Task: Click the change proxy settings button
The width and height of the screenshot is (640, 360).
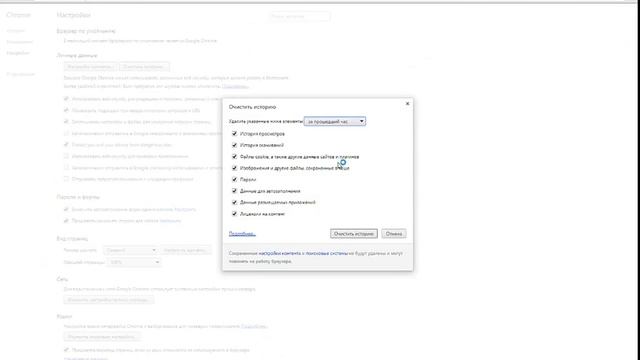Action: click(108, 300)
